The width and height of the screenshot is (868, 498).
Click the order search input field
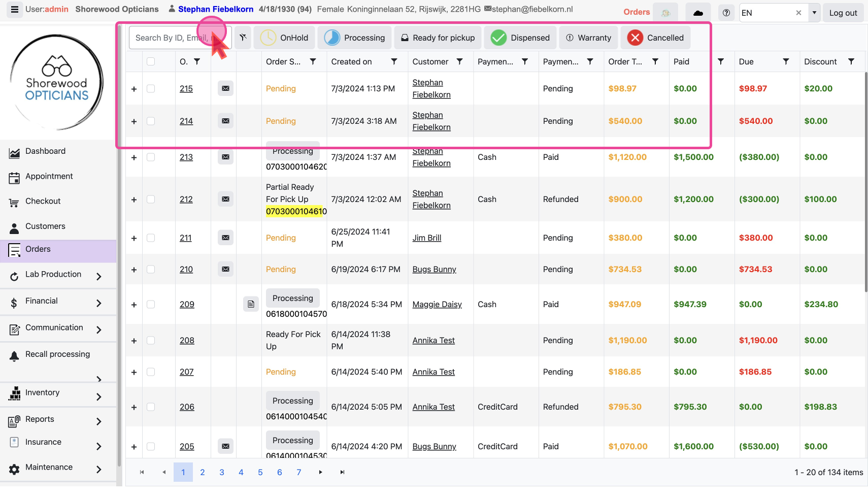pos(170,38)
